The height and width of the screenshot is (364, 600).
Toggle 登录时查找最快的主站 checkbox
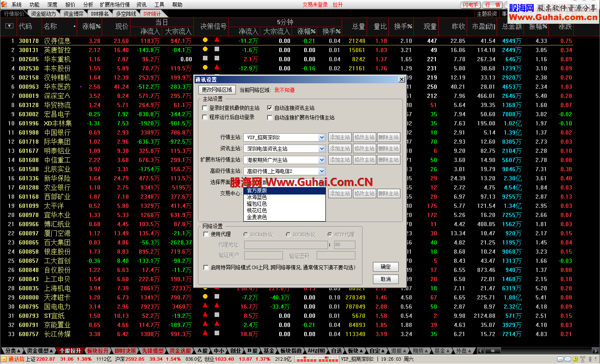205,108
